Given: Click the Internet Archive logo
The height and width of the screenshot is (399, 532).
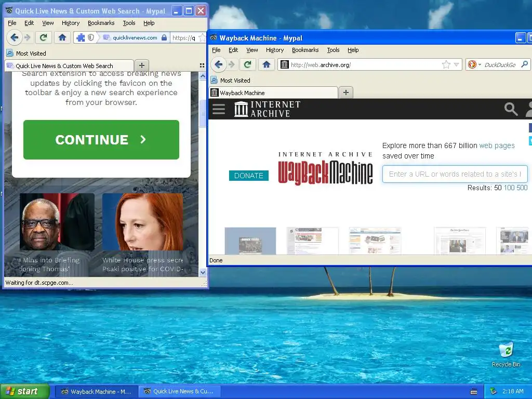Looking at the screenshot, I should (x=268, y=109).
